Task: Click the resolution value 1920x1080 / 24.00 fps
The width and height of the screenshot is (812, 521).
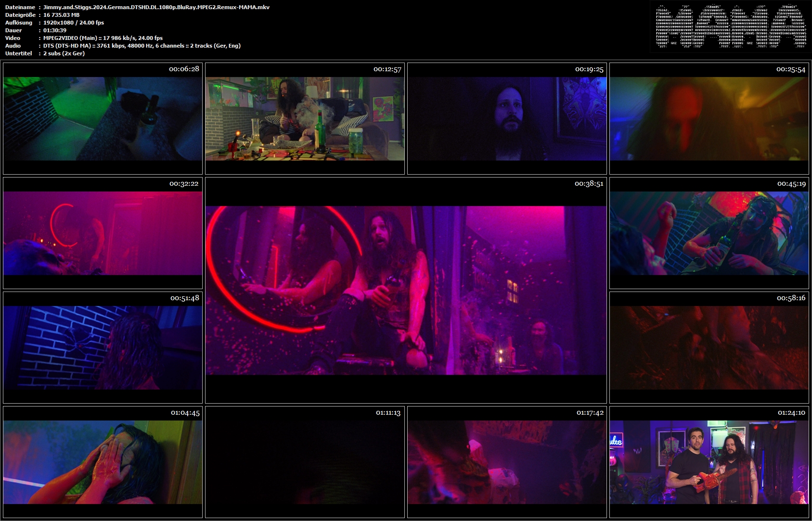Action: [x=74, y=23]
